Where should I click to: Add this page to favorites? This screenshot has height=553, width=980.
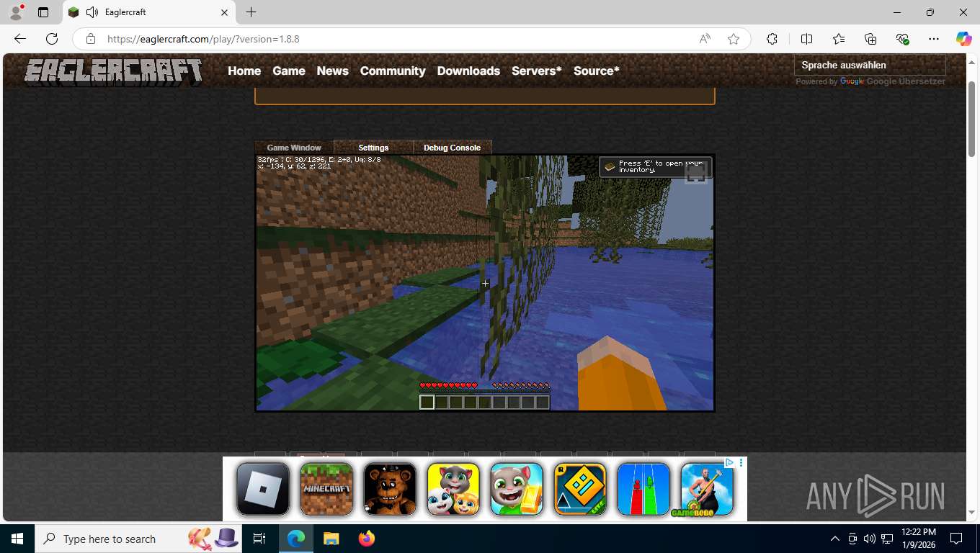pyautogui.click(x=734, y=39)
